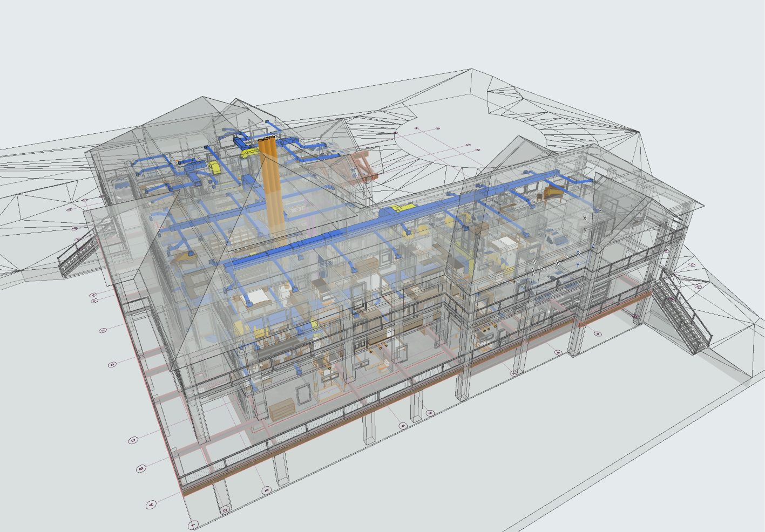Click the grid axis marker 2
The height and width of the screenshot is (532, 765).
point(225,509)
